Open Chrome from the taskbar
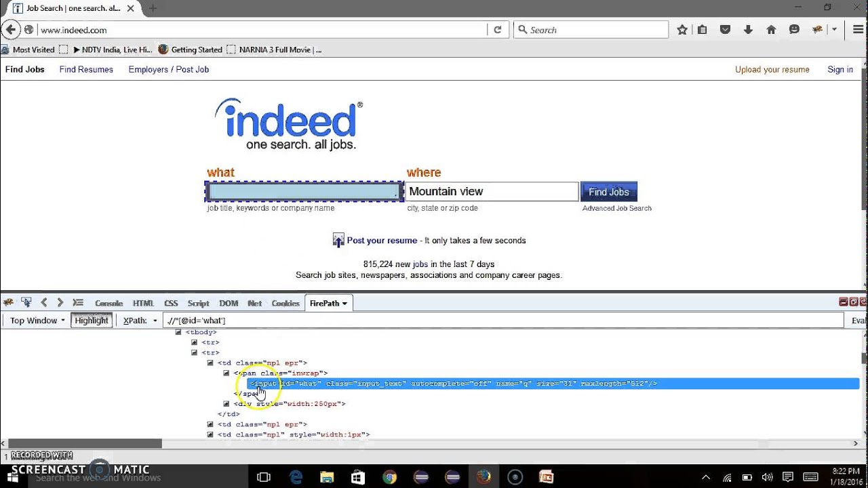Image resolution: width=868 pixels, height=488 pixels. [389, 477]
